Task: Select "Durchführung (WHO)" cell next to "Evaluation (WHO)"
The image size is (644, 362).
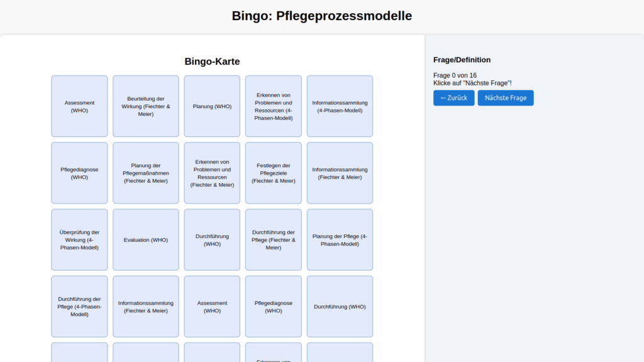Action: [212, 239]
